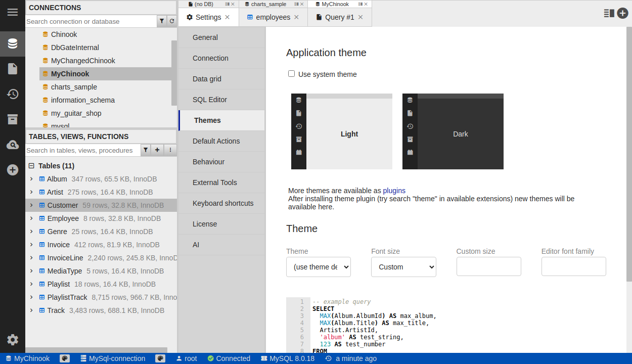Click the filter icon in tables search
This screenshot has width=632, height=364.
click(146, 150)
